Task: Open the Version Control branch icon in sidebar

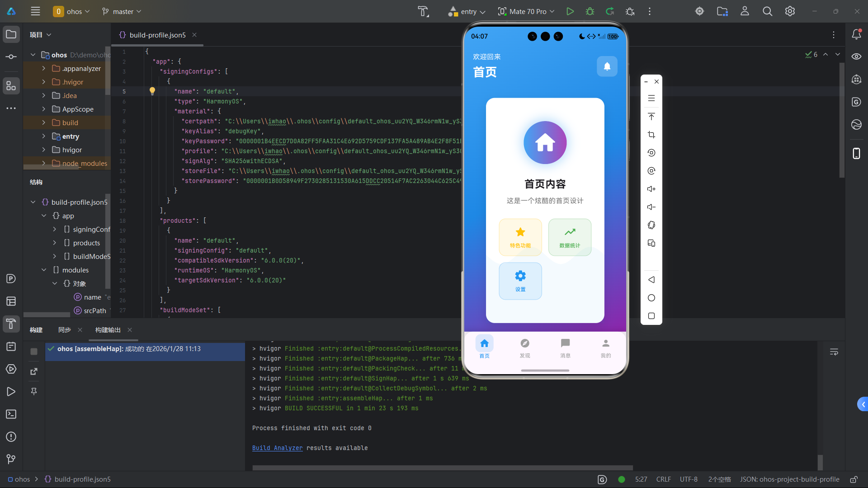Action: (x=11, y=459)
